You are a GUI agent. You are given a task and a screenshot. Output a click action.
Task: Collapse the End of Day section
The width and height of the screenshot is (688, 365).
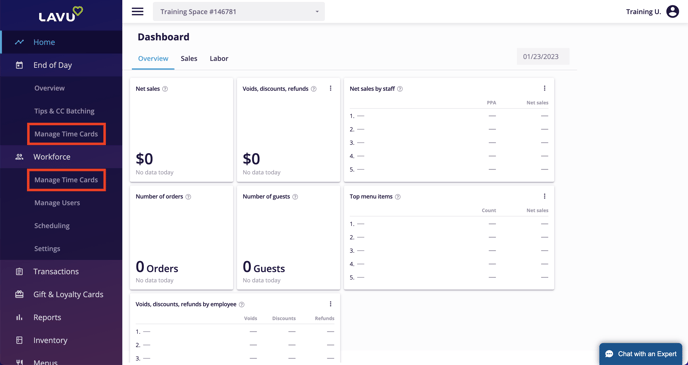point(61,65)
